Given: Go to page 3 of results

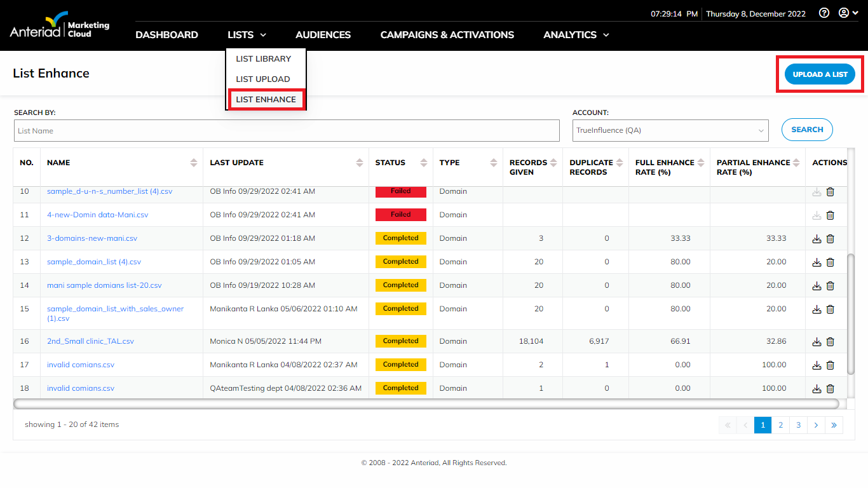Looking at the screenshot, I should click(x=798, y=425).
